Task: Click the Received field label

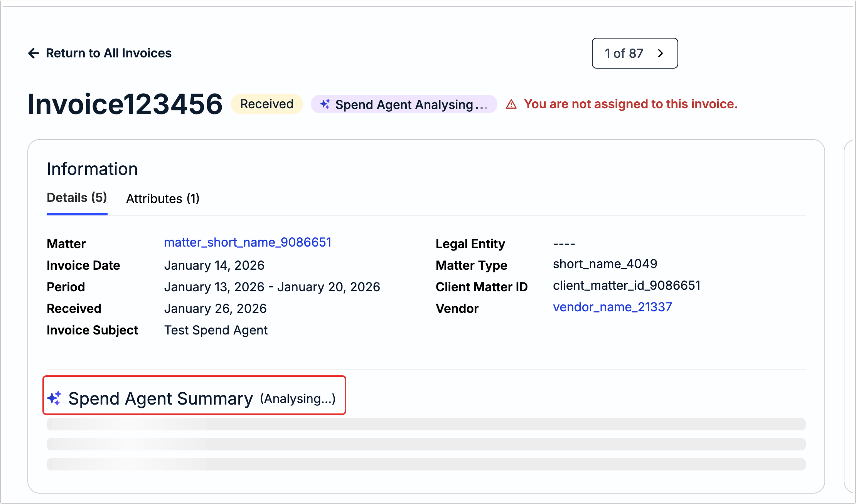Action: pyautogui.click(x=74, y=309)
